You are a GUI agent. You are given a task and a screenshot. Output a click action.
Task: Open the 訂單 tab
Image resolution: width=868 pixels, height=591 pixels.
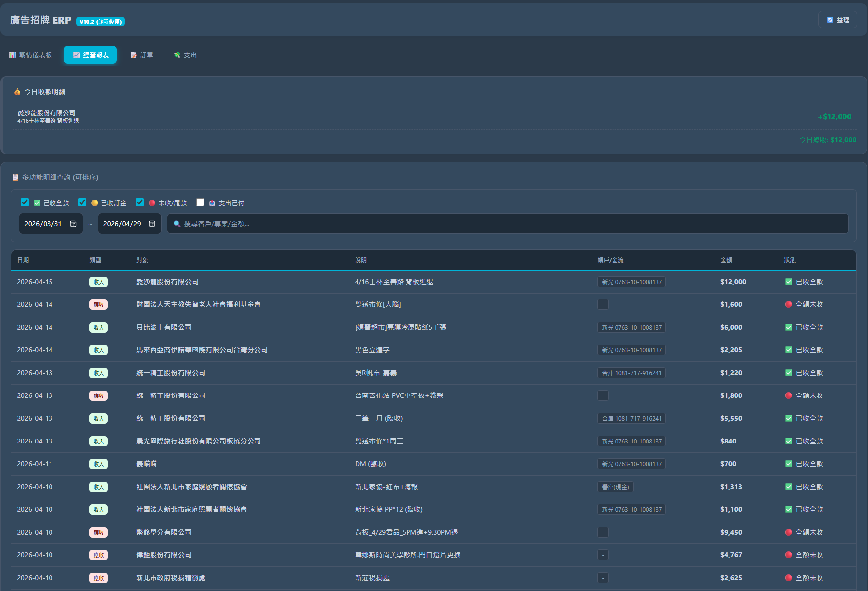[142, 55]
